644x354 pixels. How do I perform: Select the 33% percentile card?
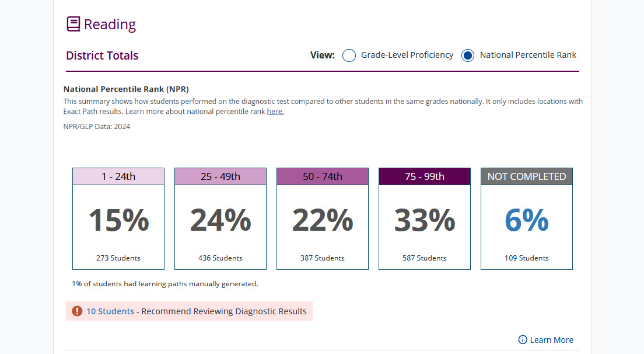click(x=425, y=221)
